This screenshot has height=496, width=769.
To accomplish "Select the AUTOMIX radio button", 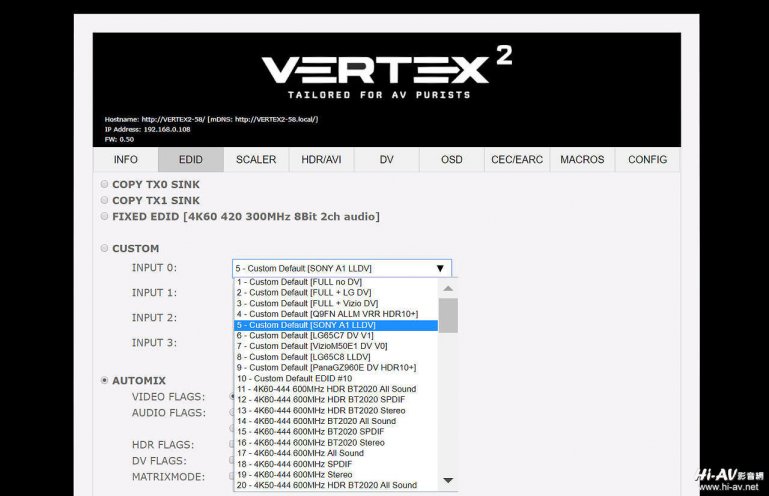I will [x=104, y=380].
